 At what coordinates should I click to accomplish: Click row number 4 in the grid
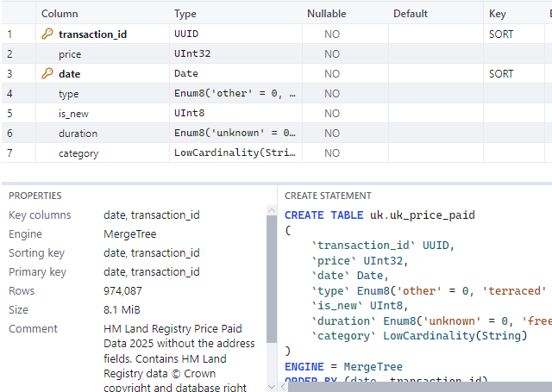coord(9,94)
